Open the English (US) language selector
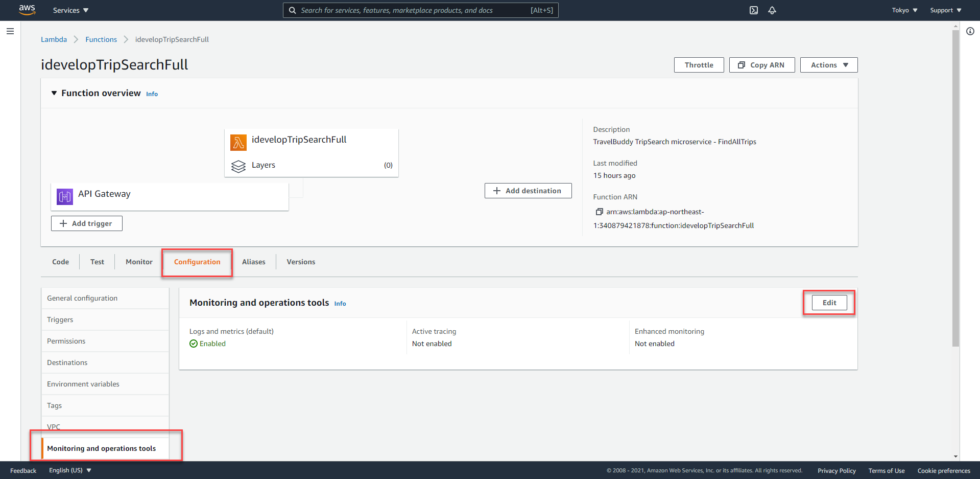Image resolution: width=980 pixels, height=479 pixels. pos(70,470)
